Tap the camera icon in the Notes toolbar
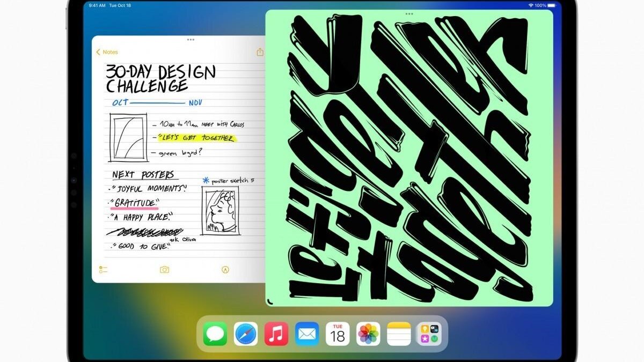The width and height of the screenshot is (644, 362). tap(165, 270)
